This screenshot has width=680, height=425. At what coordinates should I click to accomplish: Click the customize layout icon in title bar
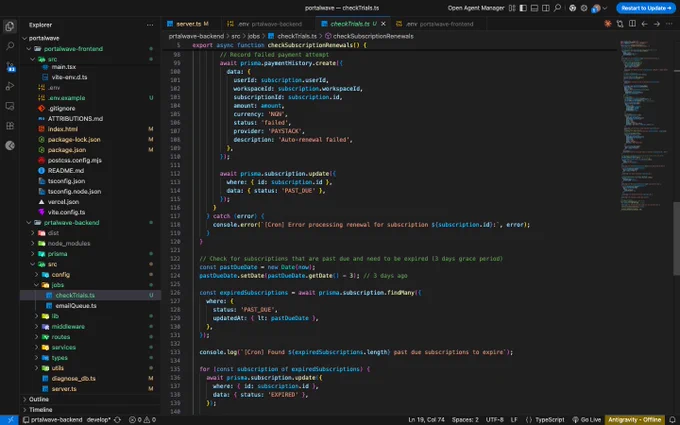coord(512,8)
